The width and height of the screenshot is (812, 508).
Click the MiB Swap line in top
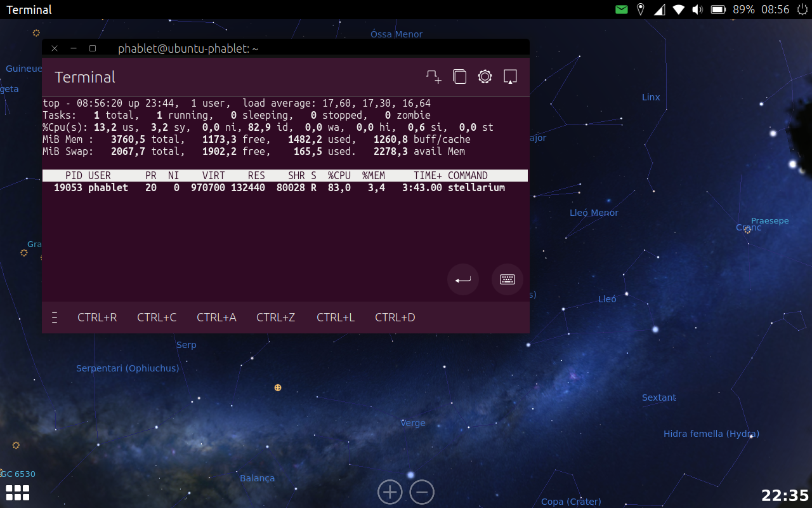click(x=254, y=151)
